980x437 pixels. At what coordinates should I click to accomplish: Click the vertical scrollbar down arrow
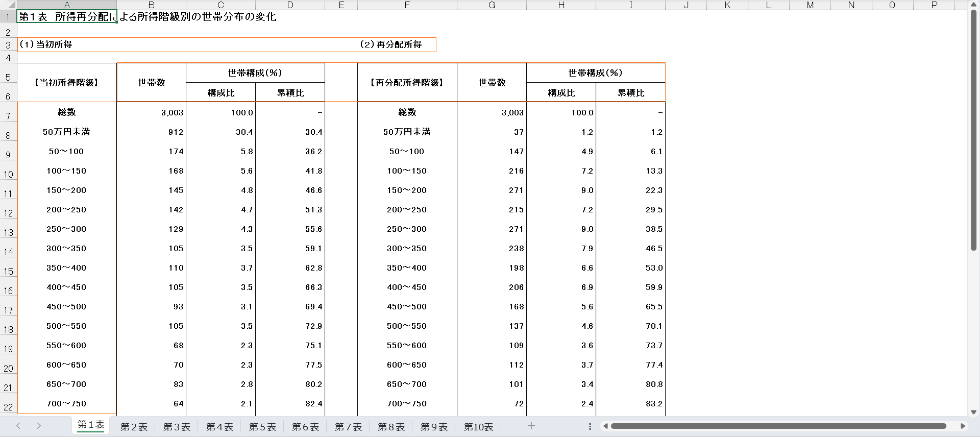973,412
